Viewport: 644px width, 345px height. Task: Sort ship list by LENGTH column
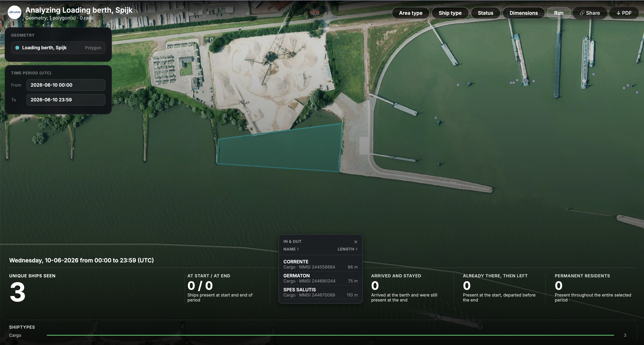pyautogui.click(x=347, y=249)
